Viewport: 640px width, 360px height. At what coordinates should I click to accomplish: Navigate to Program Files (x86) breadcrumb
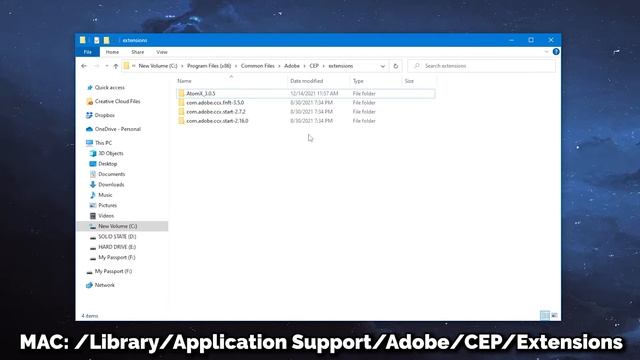[x=209, y=66]
